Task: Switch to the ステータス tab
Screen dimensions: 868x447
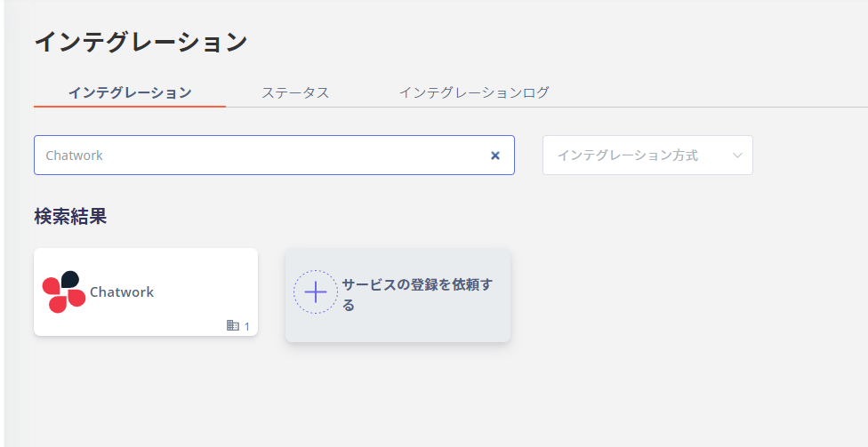Action: pos(295,92)
